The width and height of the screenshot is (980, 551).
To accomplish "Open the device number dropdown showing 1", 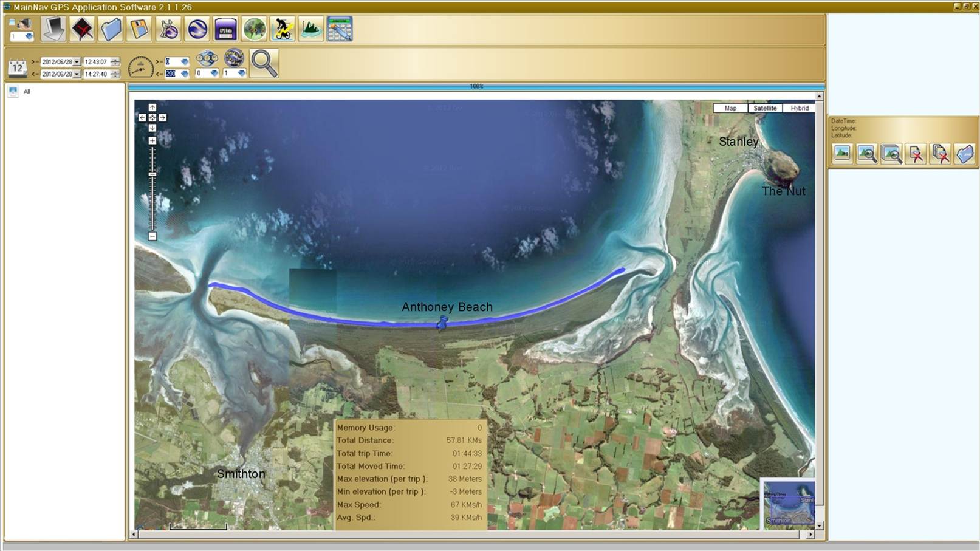I will click(x=29, y=37).
